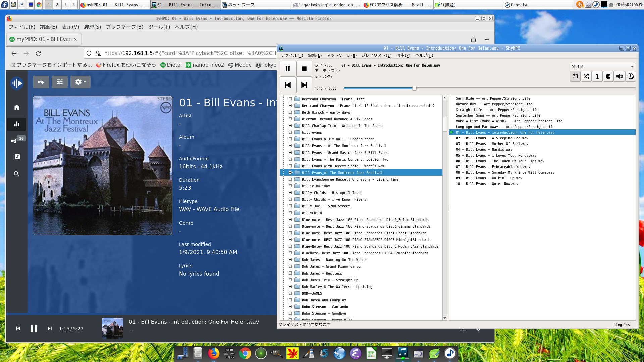
Task: Expand the Bob James - Restless folder
Action: pyautogui.click(x=290, y=273)
